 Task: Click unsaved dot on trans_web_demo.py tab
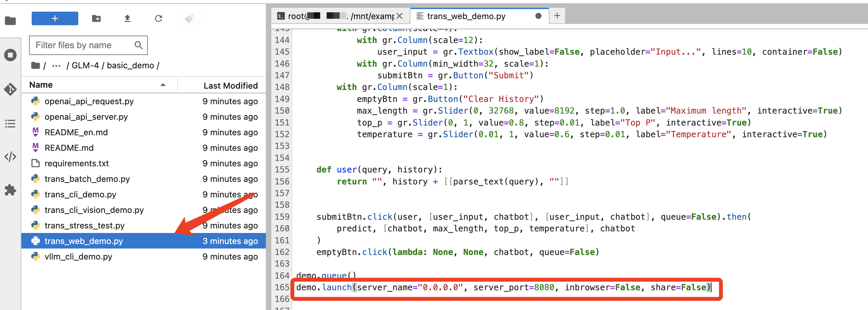click(x=538, y=16)
